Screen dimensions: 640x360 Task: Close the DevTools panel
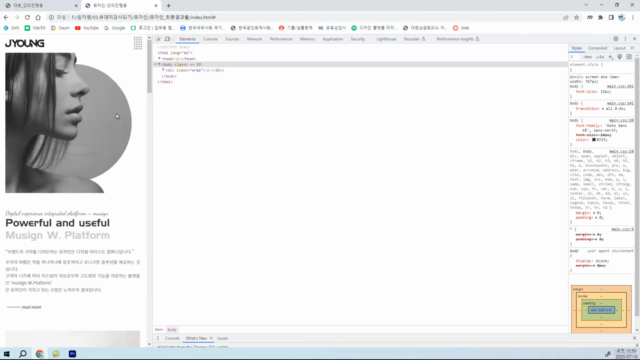click(x=634, y=39)
